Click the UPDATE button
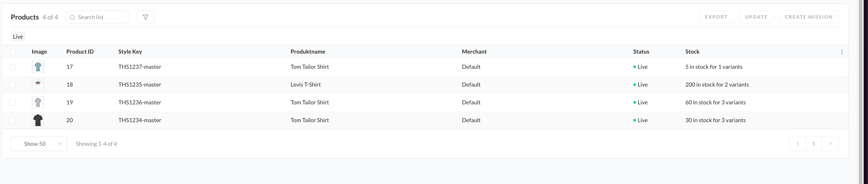Image resolution: width=868 pixels, height=184 pixels. tap(756, 17)
